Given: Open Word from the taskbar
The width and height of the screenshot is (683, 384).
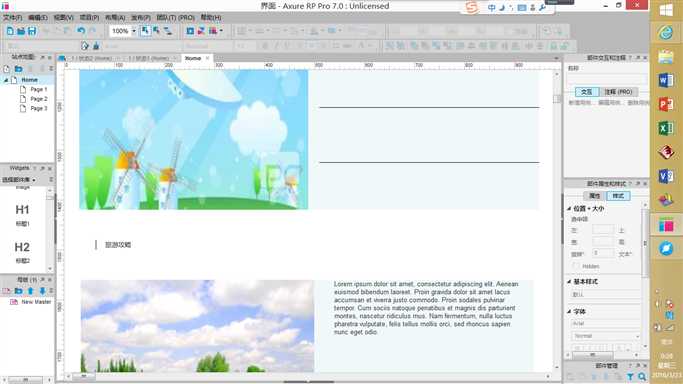Looking at the screenshot, I should (x=666, y=80).
